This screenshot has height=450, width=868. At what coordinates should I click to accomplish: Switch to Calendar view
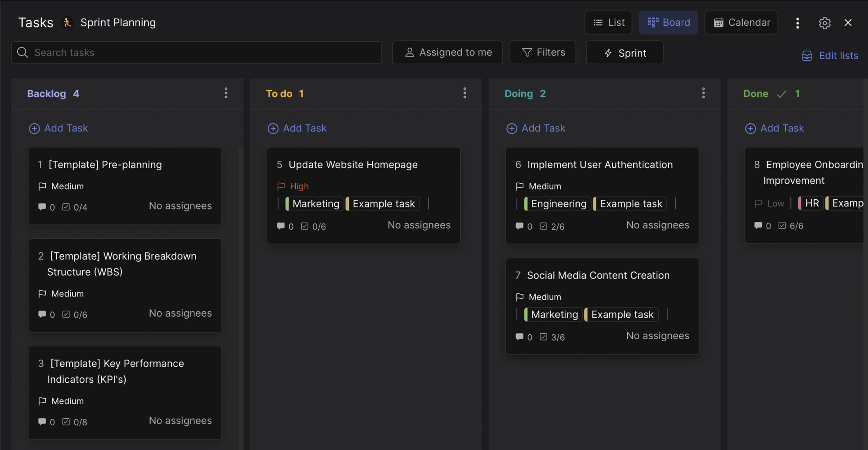point(741,22)
